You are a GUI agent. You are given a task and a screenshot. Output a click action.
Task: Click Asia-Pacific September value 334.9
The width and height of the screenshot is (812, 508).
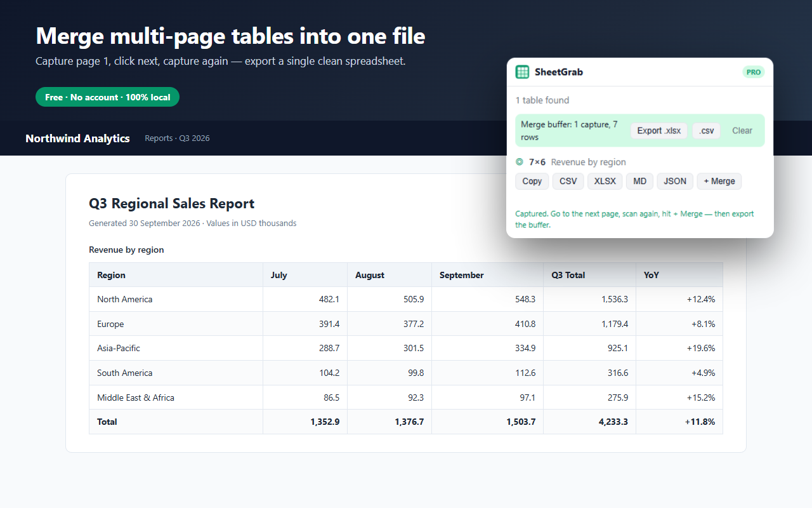point(525,348)
